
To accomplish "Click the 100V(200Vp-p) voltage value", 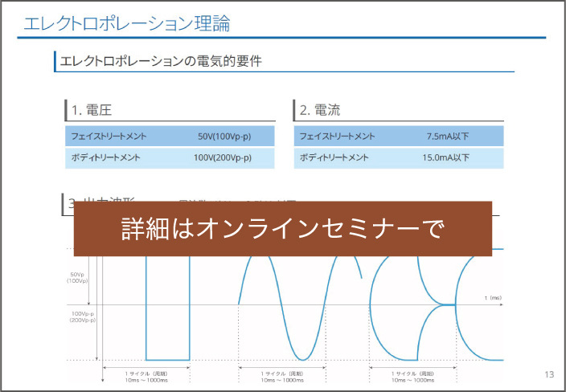I will click(223, 157).
